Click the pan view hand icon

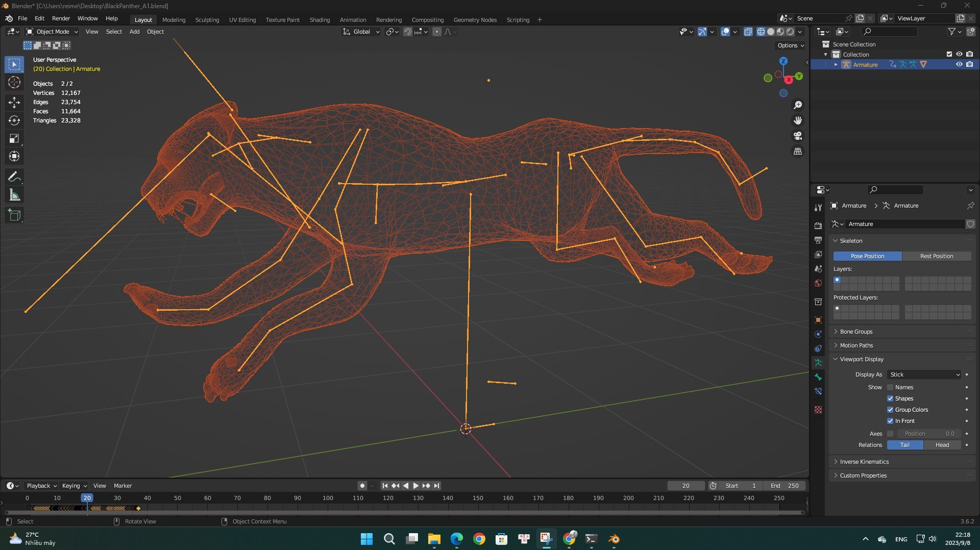point(798,120)
